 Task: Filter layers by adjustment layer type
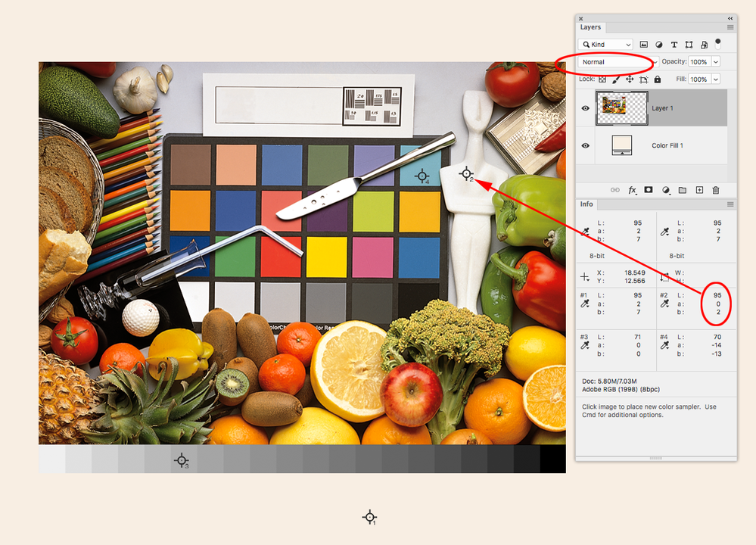click(x=658, y=45)
